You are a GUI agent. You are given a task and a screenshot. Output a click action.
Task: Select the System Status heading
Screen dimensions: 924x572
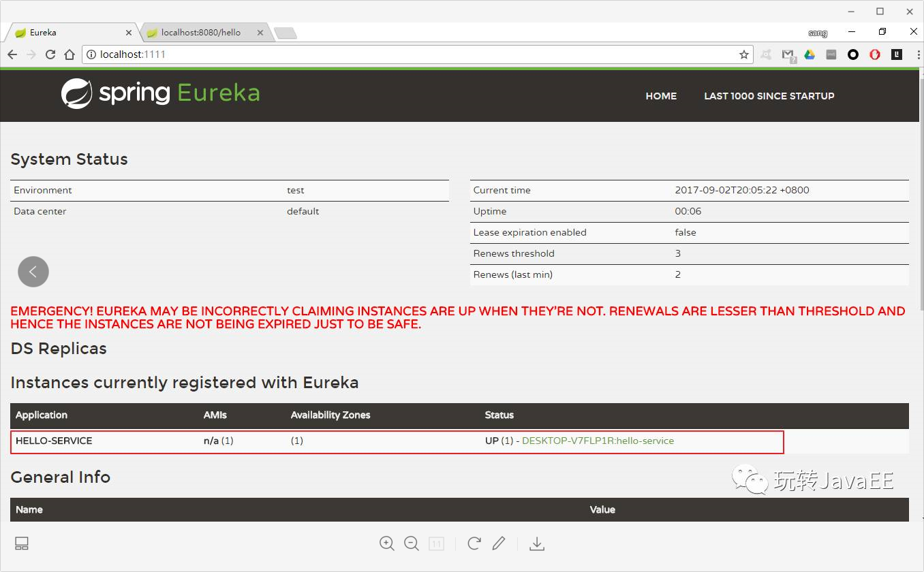(x=70, y=159)
